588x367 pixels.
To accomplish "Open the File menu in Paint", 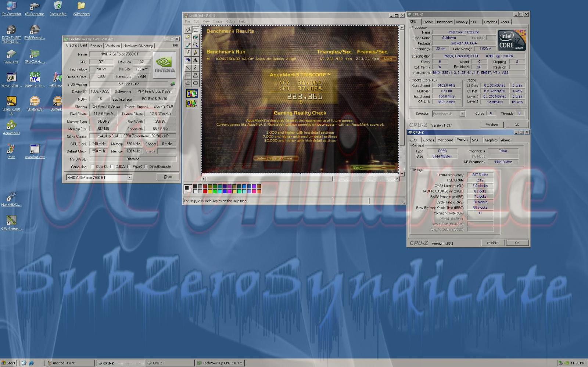I will coord(187,22).
